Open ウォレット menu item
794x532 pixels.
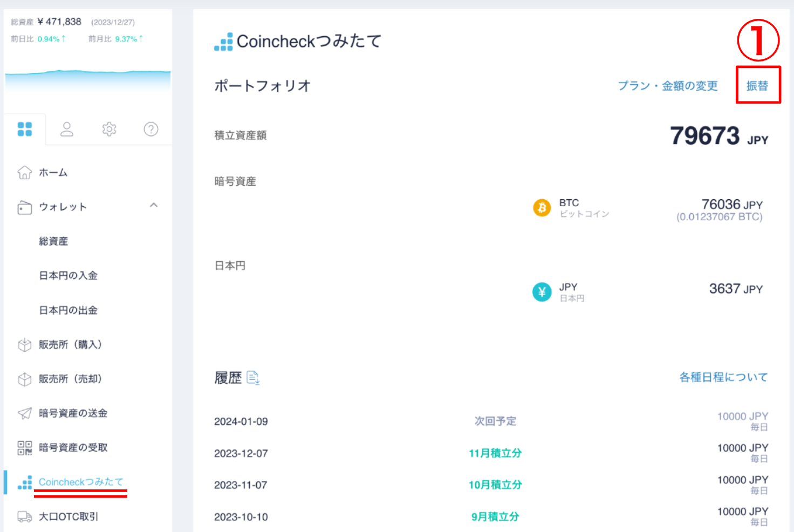pyautogui.click(x=63, y=207)
